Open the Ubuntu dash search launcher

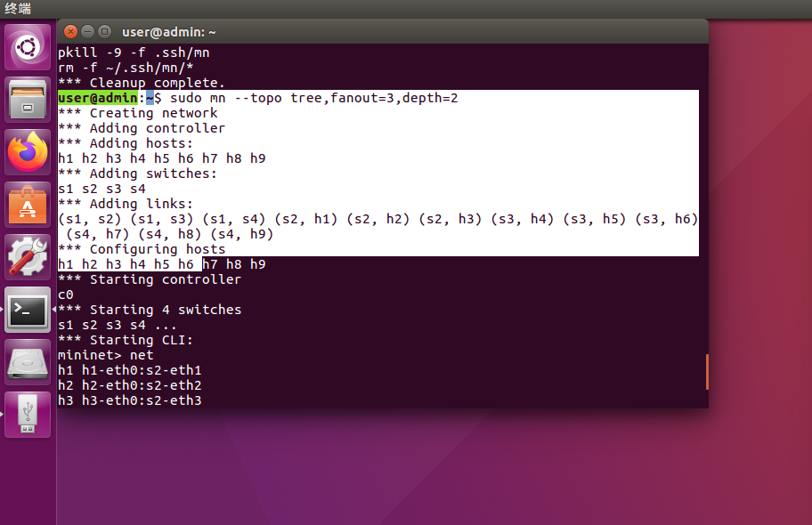pos(28,48)
